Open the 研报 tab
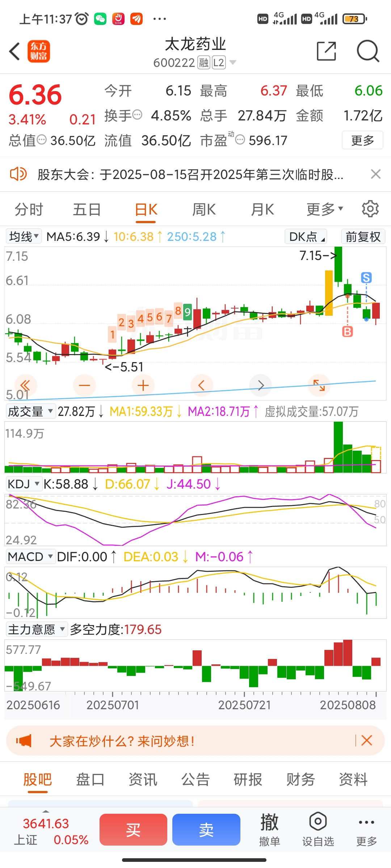The height and width of the screenshot is (868, 391). click(248, 780)
